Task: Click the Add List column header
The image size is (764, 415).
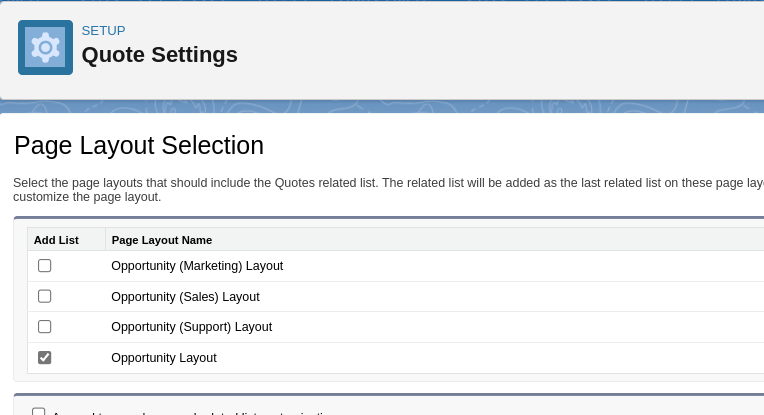Action: tap(56, 240)
